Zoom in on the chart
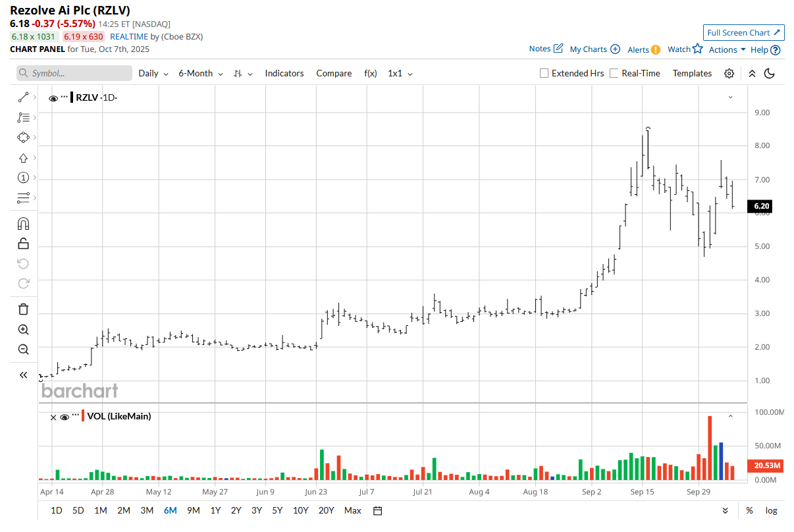 pyautogui.click(x=23, y=330)
